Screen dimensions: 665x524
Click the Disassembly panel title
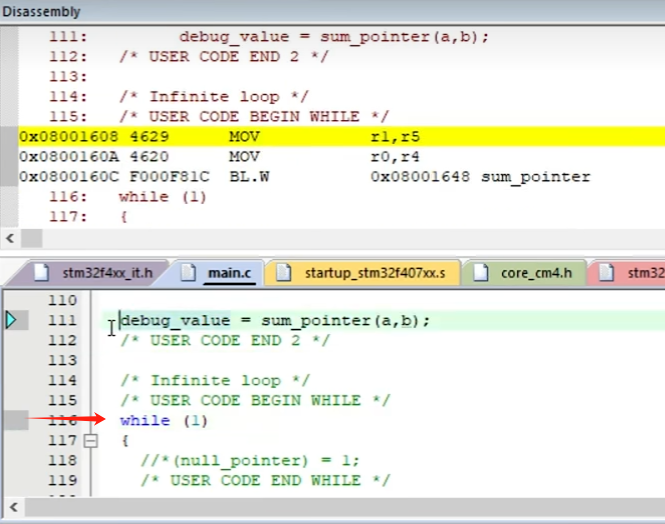[41, 11]
